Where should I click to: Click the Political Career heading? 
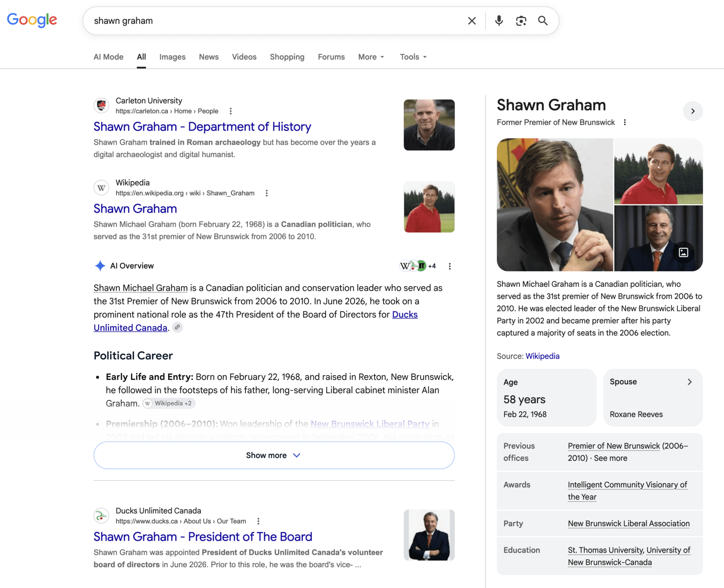tap(133, 356)
